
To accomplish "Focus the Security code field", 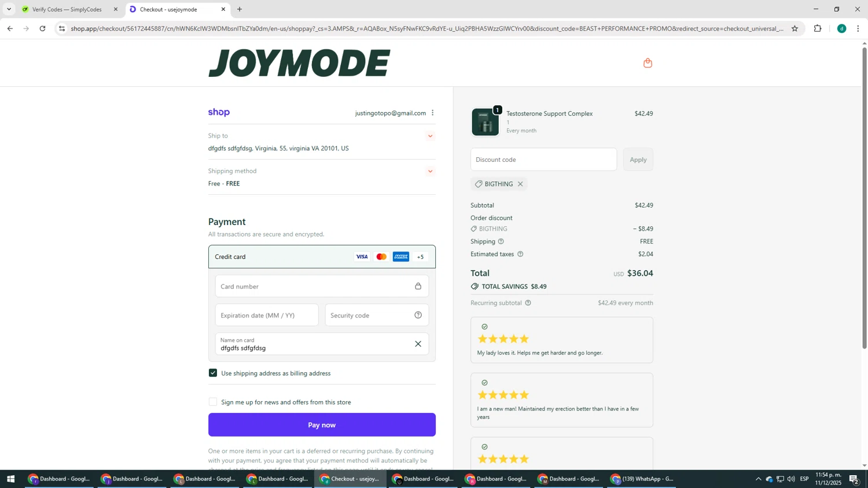I will pos(377,315).
